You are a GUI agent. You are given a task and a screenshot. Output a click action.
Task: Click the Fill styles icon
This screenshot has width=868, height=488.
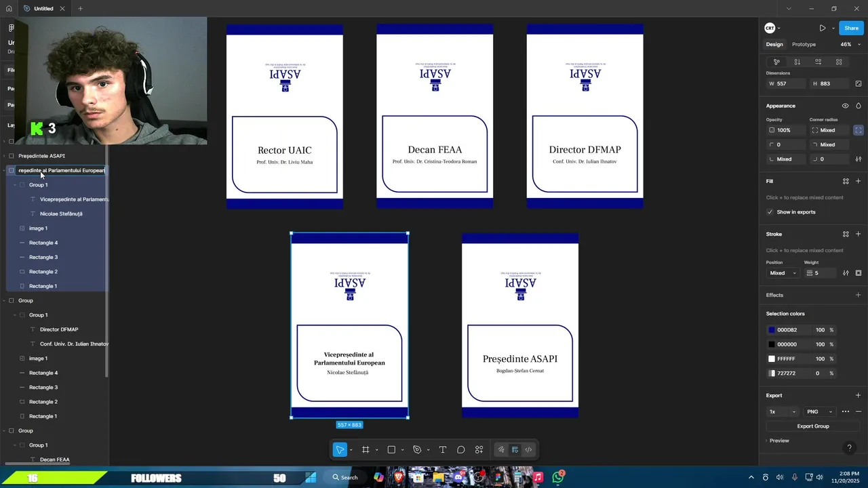tap(846, 181)
